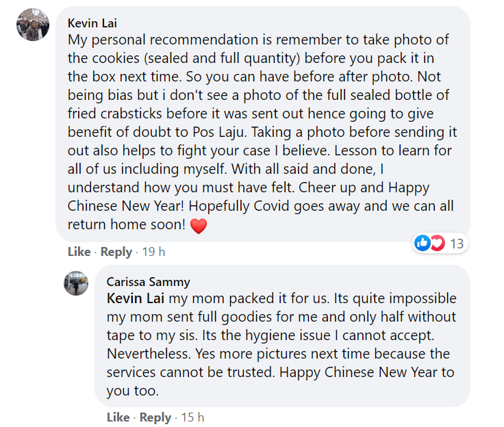Click Kevin Lai's comment text about cookies
This screenshot has height=427, width=504.
tap(262, 132)
